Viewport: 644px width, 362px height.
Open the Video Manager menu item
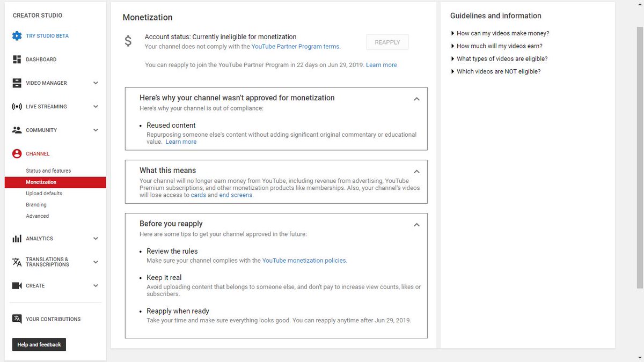[46, 83]
